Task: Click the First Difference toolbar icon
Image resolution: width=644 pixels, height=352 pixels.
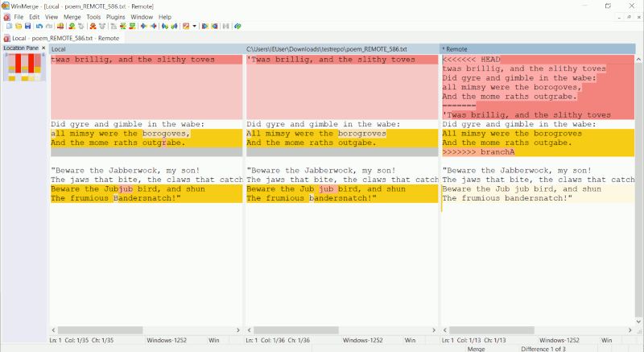Action: pos(114,26)
